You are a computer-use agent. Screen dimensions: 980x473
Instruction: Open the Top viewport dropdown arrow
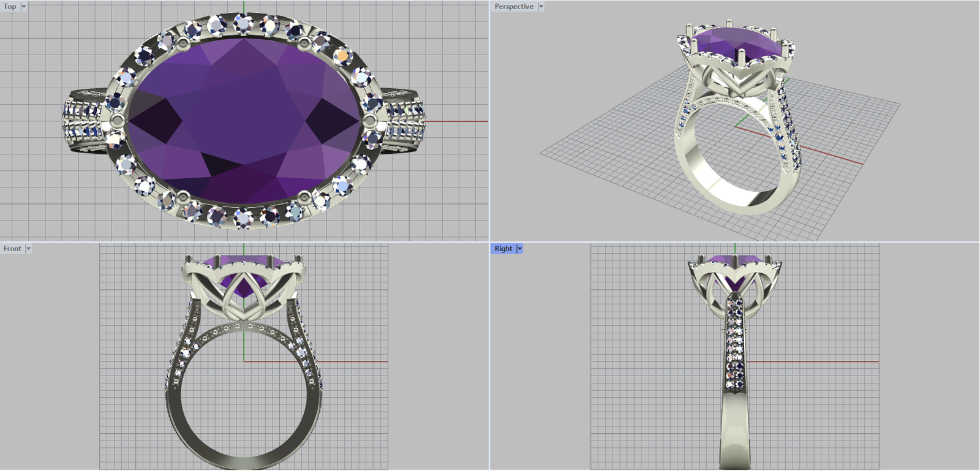pos(24,7)
